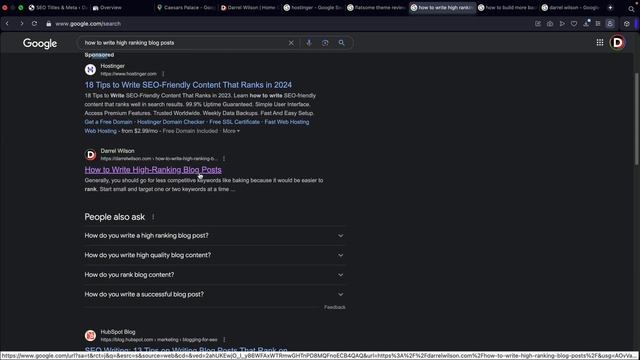
Task: Switch to the Darrel Wilson Home tab
Action: point(249,7)
